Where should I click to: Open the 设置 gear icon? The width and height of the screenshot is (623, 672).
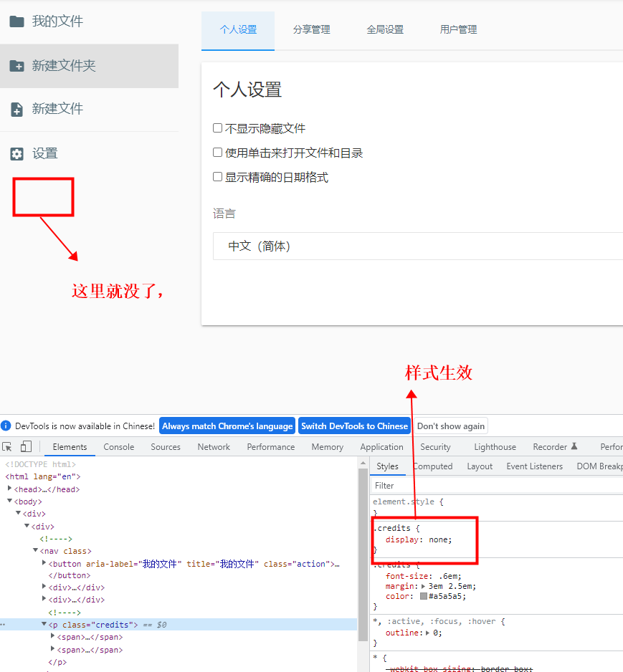coord(18,153)
